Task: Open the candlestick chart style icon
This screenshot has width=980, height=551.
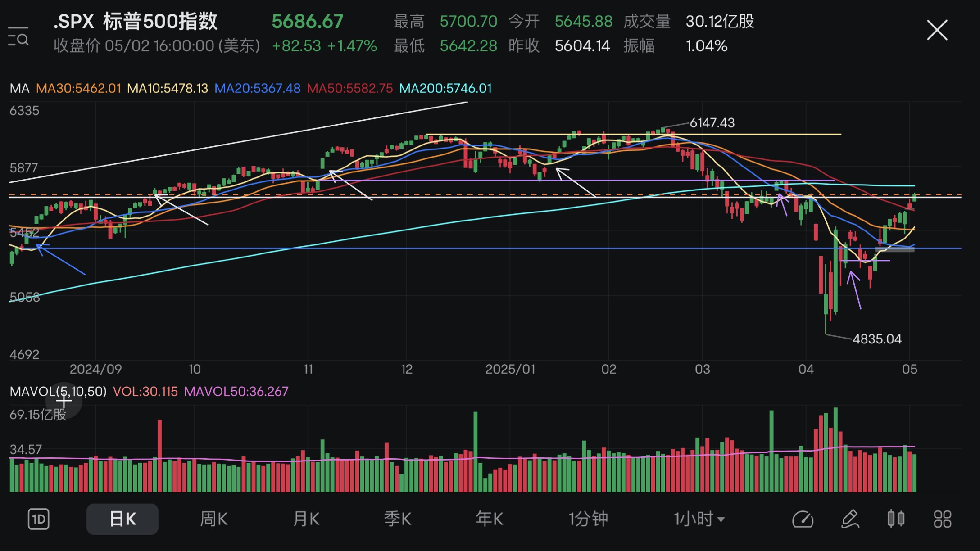Action: coord(896,519)
